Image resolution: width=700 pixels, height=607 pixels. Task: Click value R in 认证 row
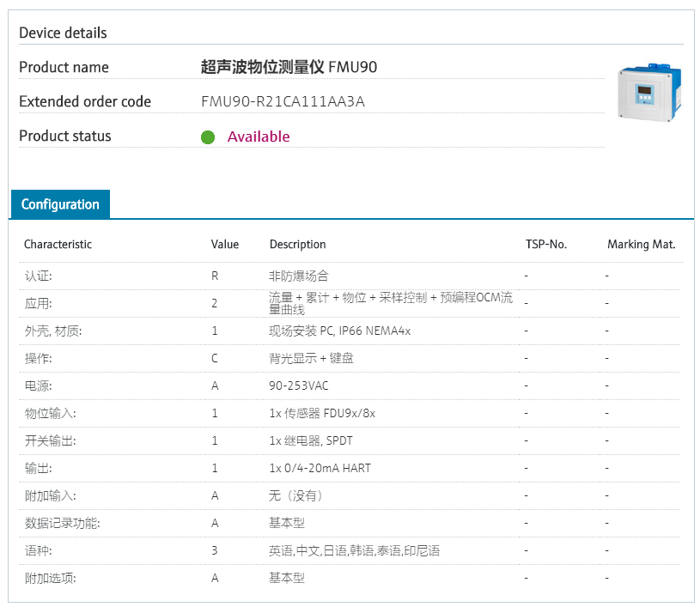[215, 276]
